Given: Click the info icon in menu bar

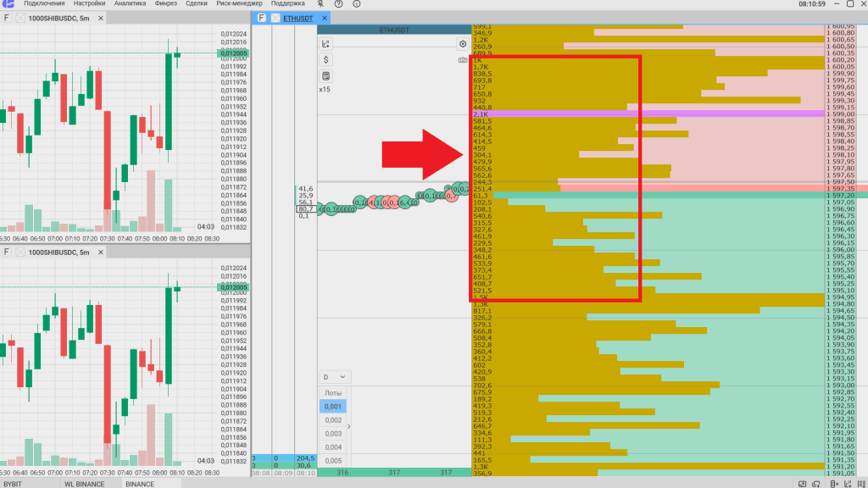Looking at the screenshot, I should point(357,3).
